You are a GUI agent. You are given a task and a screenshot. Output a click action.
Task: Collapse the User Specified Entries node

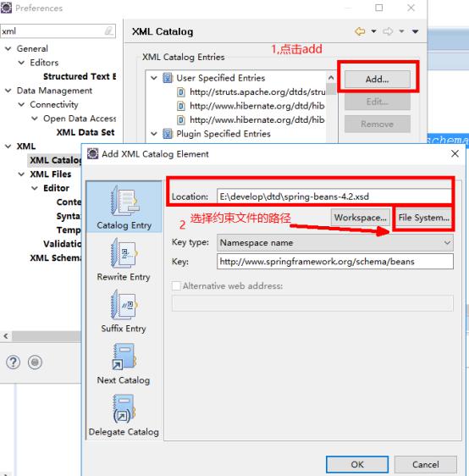coord(154,78)
